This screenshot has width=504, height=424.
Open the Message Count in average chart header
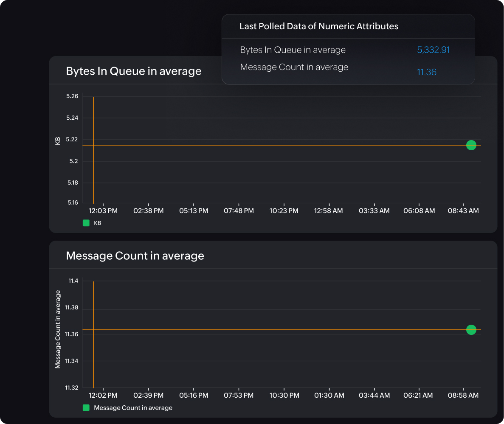(135, 256)
